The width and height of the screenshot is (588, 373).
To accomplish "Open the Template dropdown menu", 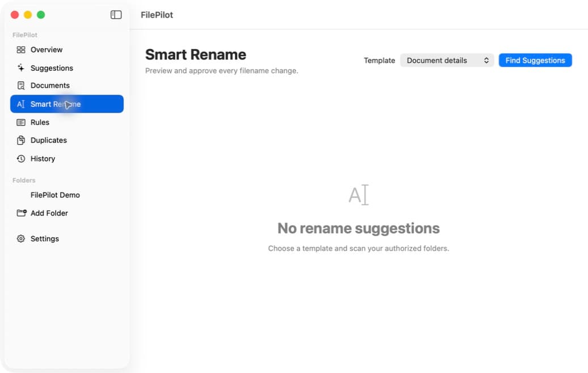I will coord(447,60).
